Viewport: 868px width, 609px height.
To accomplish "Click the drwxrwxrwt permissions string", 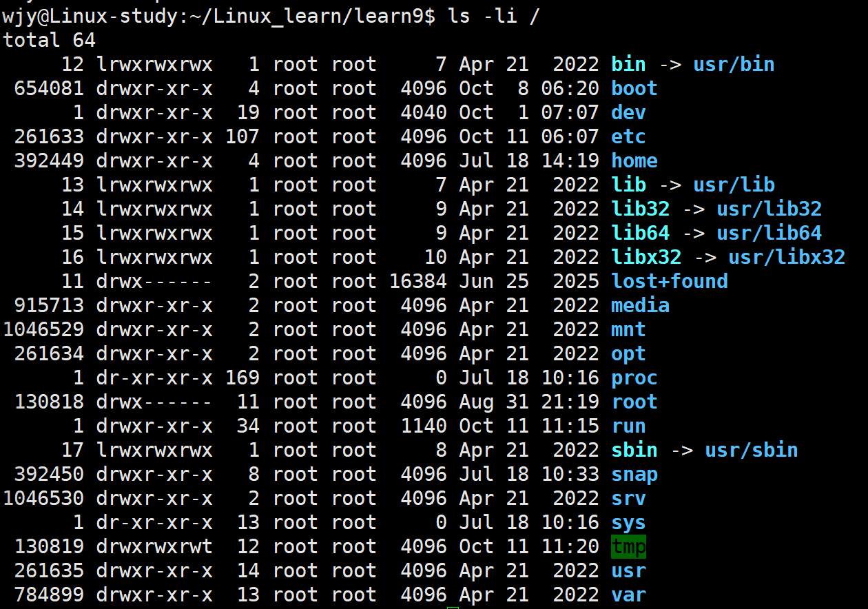I will (154, 547).
